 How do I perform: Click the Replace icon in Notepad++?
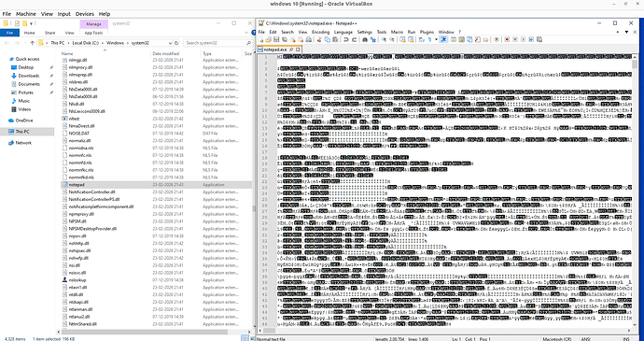[x=373, y=39]
